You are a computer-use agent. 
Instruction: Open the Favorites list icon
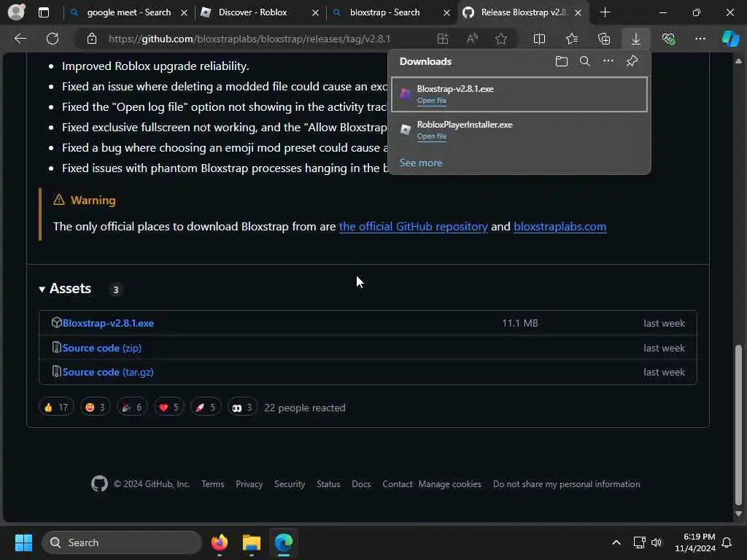tap(572, 39)
